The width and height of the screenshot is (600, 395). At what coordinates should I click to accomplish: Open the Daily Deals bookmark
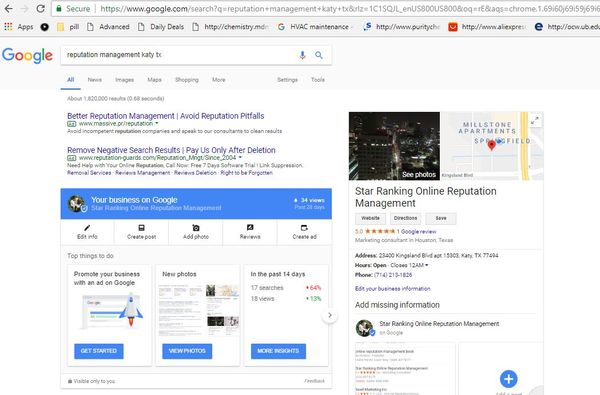[161, 27]
